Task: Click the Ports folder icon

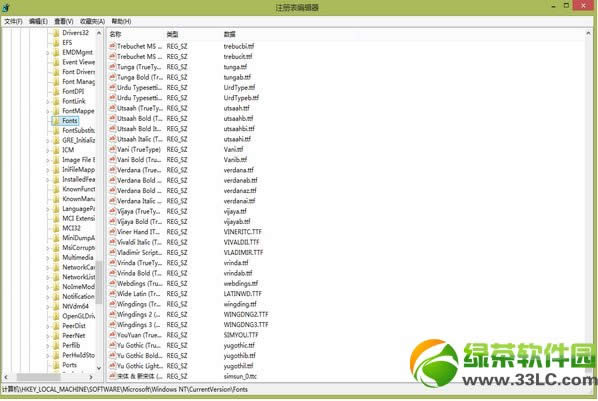Action: [56, 365]
